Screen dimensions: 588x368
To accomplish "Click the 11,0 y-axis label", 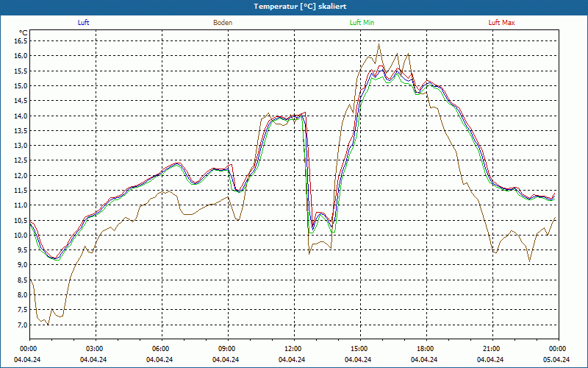I will tap(21, 205).
